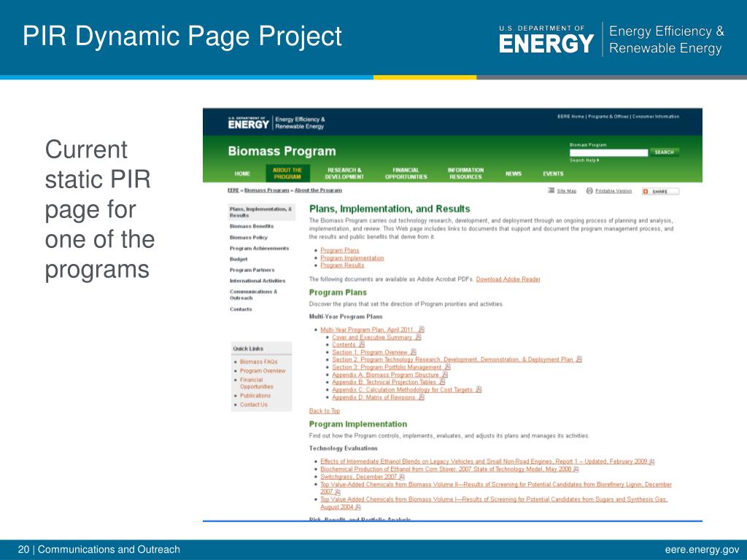Image resolution: width=747 pixels, height=560 pixels.
Task: Click the EERE breadcrumb link
Action: (x=233, y=190)
